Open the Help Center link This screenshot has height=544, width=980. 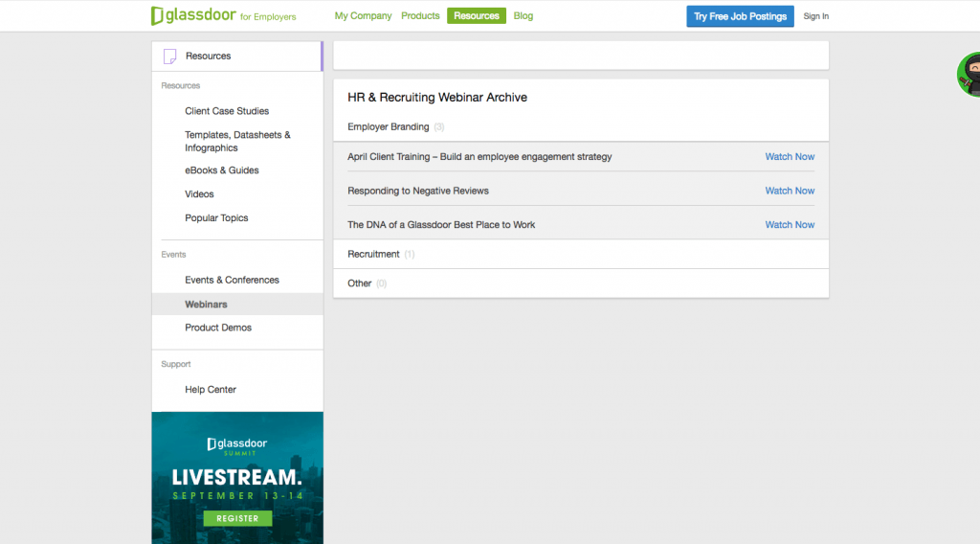coord(211,390)
